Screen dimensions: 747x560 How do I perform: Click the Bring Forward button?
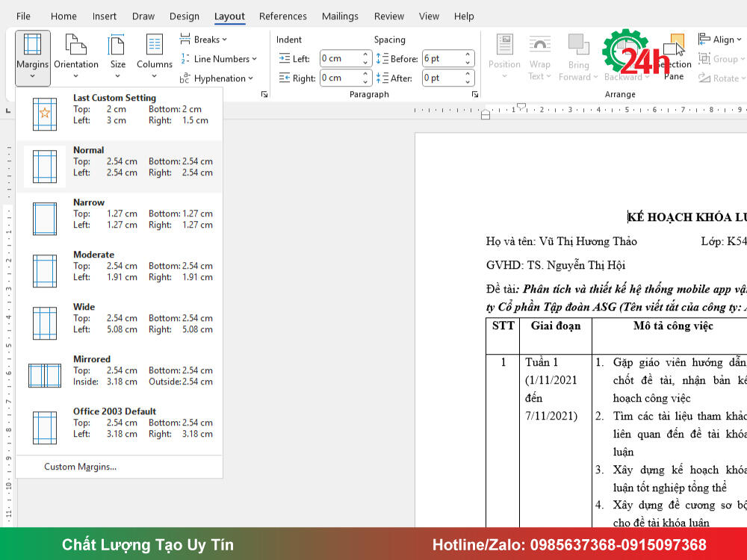[x=578, y=57]
